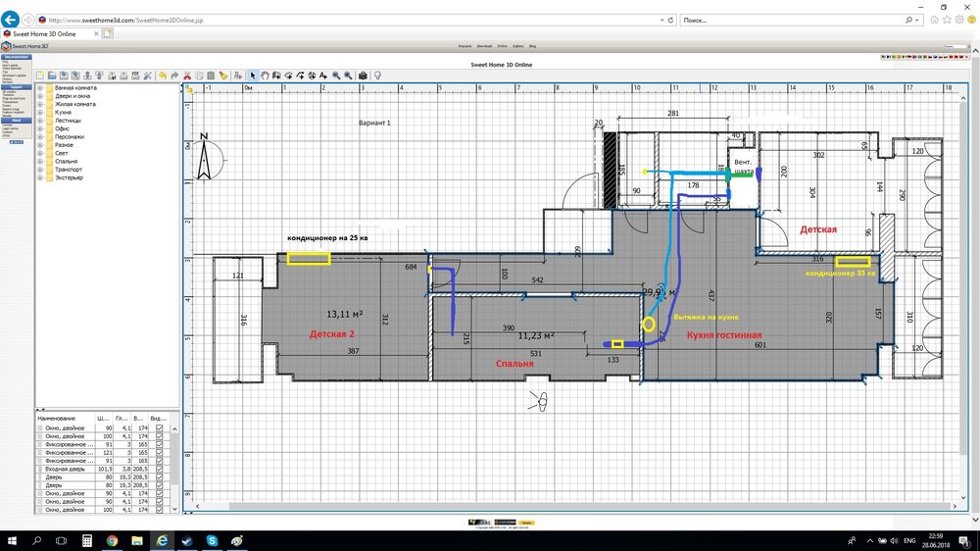Expand the Двери и окна category
The image size is (980, 551).
pyautogui.click(x=40, y=96)
